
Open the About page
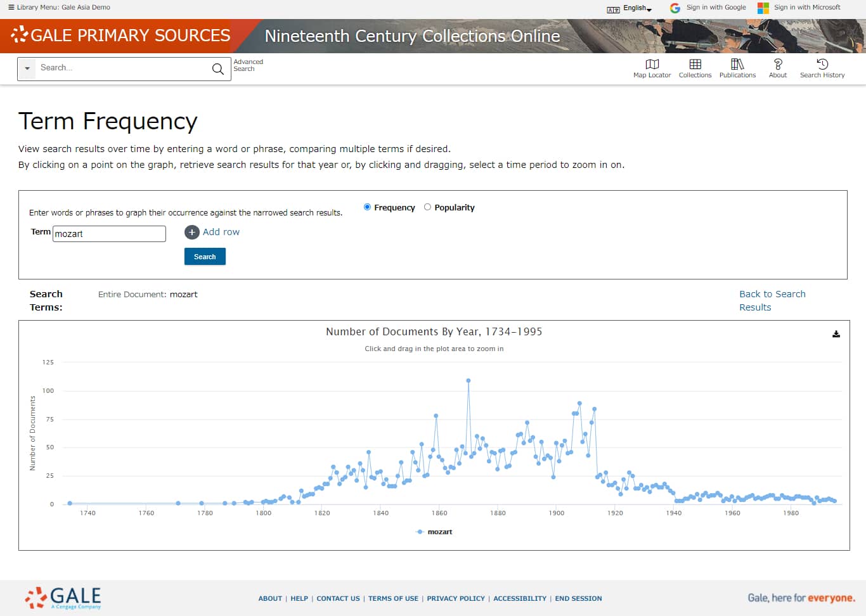click(x=778, y=68)
